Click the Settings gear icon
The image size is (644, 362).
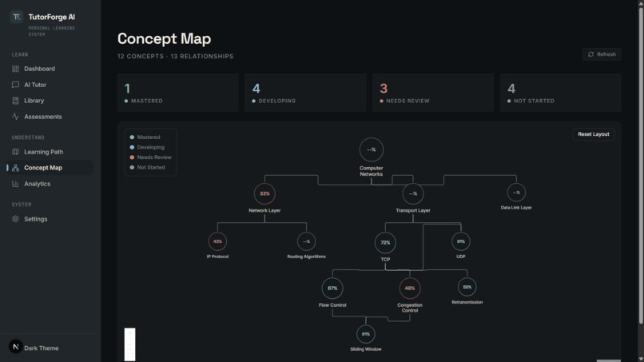(15, 219)
